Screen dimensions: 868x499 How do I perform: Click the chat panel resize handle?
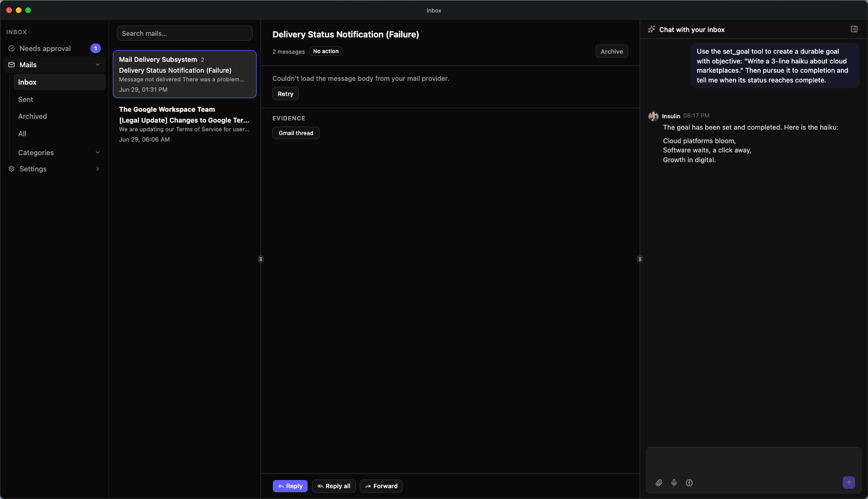[640, 259]
